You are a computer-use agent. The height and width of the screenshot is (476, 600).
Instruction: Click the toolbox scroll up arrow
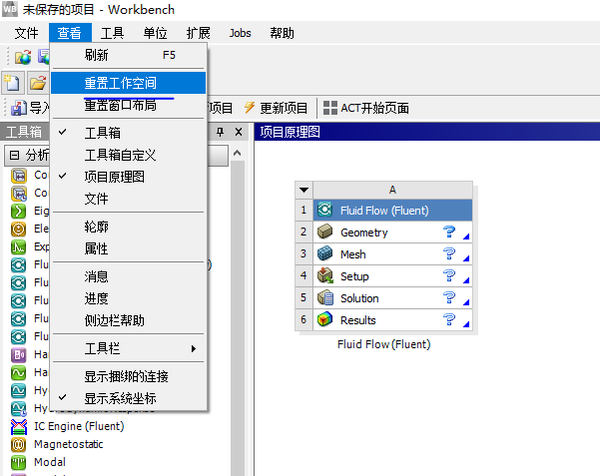pyautogui.click(x=237, y=153)
